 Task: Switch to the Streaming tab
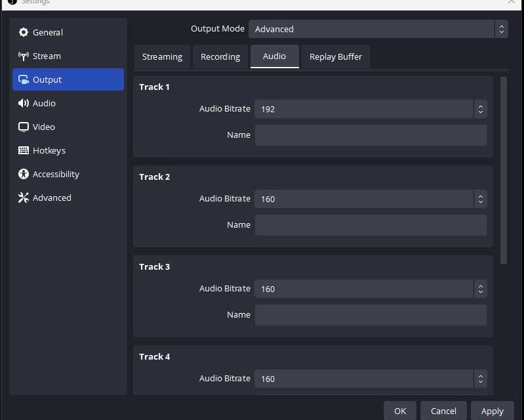tap(162, 56)
